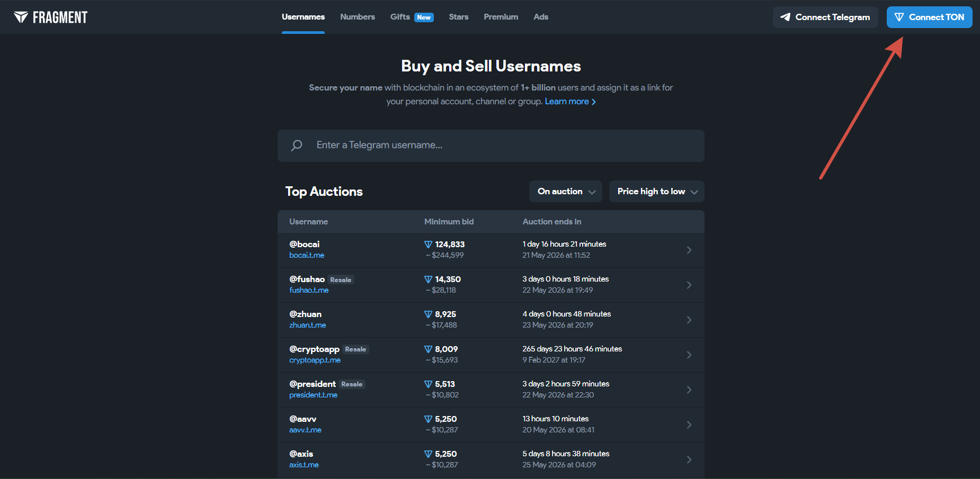Click the TON icon beside 14,350
980x479 pixels.
(x=428, y=279)
